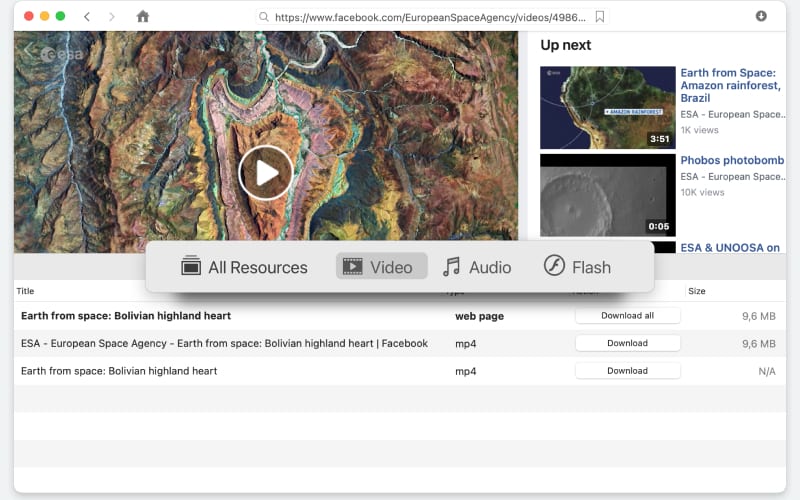Click the facebook.com URL address field
Image resolution: width=800 pixels, height=500 pixels.
tap(430, 17)
